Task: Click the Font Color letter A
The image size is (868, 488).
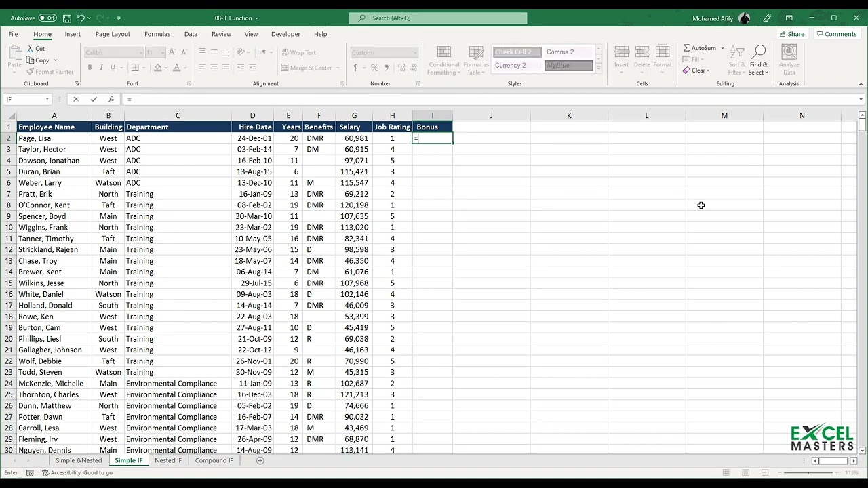Action: pyautogui.click(x=176, y=68)
